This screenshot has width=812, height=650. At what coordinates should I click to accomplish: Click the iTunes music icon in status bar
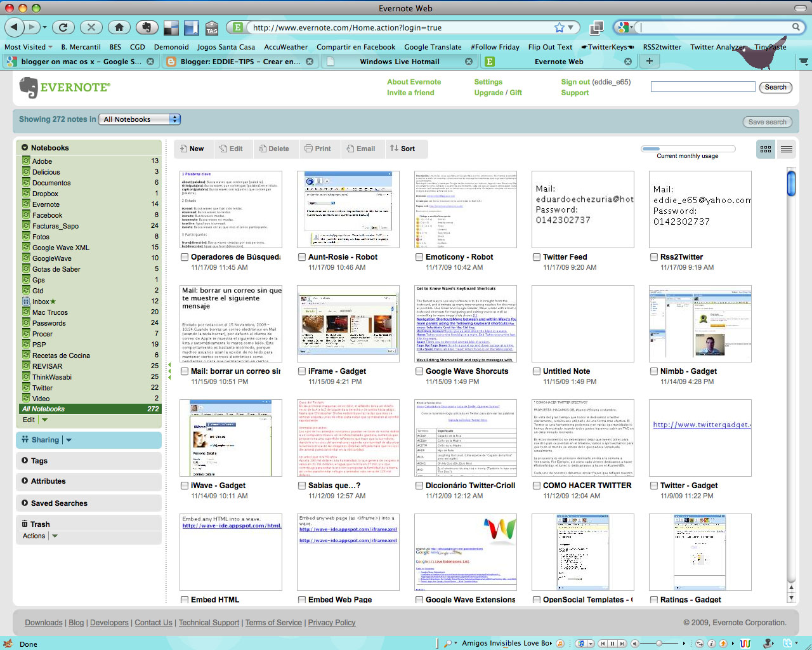[x=580, y=643]
